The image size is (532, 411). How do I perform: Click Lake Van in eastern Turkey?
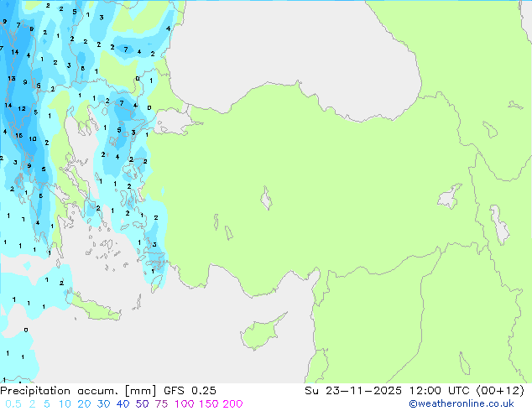(x=449, y=196)
